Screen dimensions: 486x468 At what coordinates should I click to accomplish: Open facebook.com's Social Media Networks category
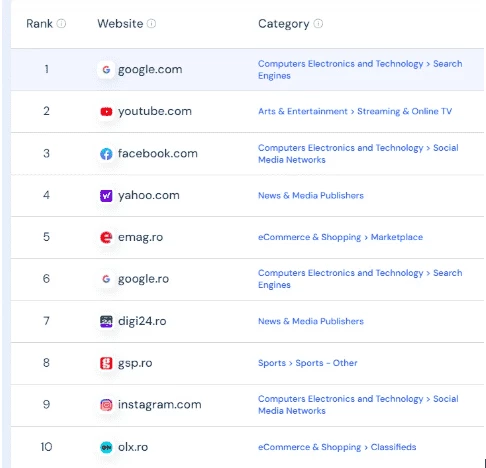pyautogui.click(x=358, y=154)
